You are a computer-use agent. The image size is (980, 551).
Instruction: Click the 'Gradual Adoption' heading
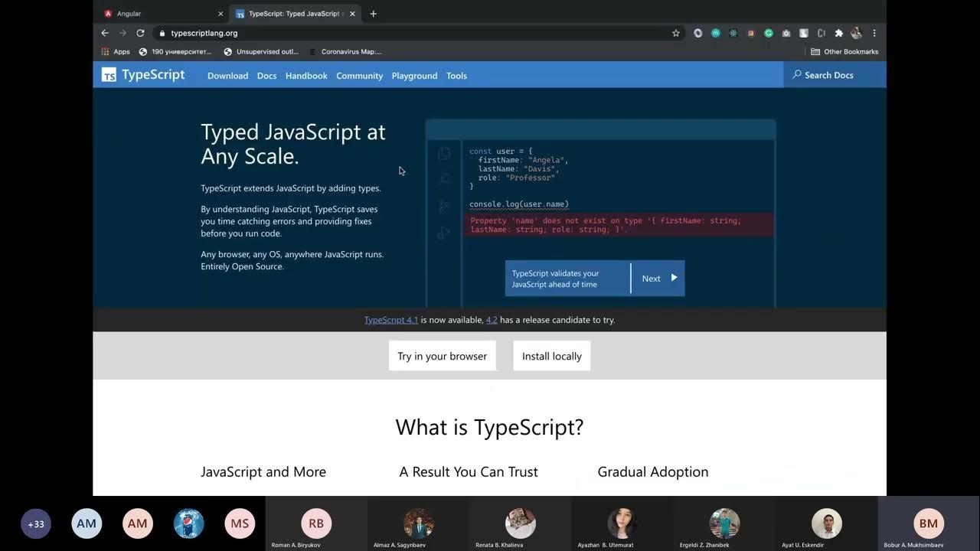tap(653, 472)
